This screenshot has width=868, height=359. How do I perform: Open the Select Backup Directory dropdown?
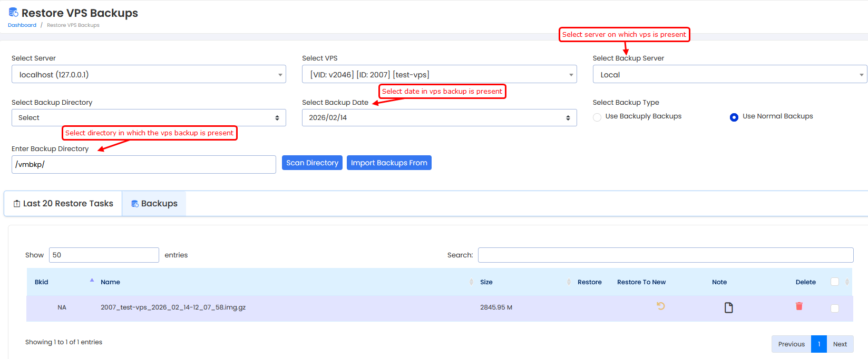pyautogui.click(x=149, y=117)
